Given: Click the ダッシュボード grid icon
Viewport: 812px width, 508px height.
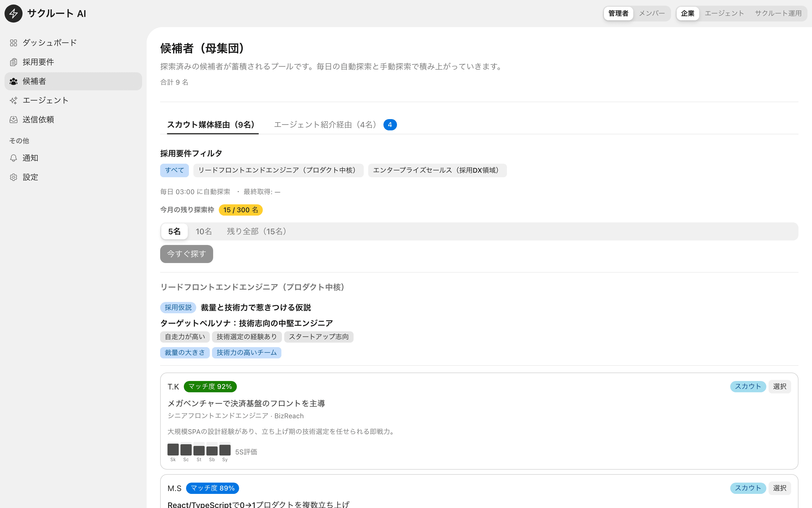Looking at the screenshot, I should coord(14,43).
